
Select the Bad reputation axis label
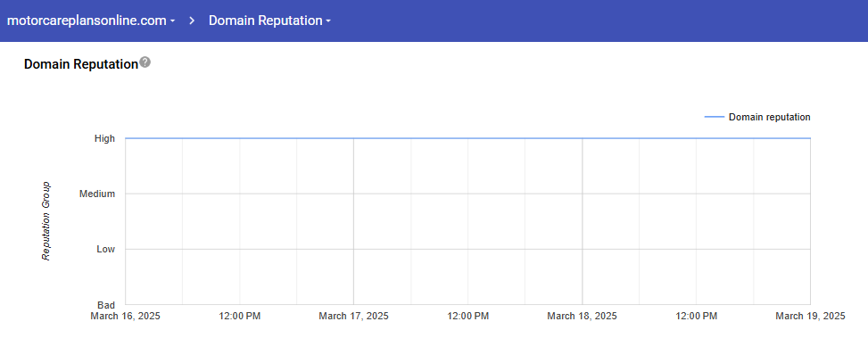(x=106, y=304)
